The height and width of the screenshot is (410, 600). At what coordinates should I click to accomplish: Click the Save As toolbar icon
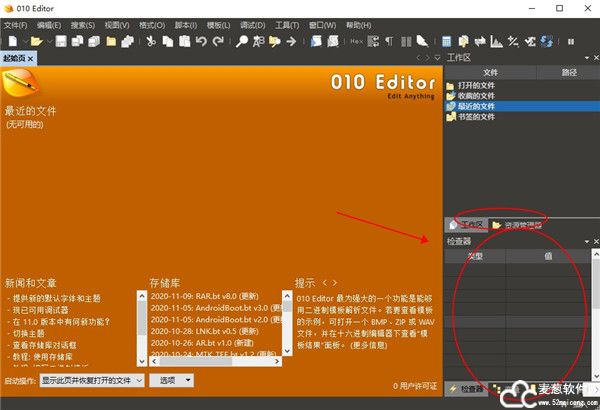click(78, 41)
